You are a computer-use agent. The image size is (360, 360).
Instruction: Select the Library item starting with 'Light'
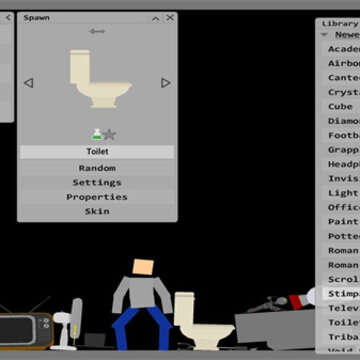[x=341, y=193]
